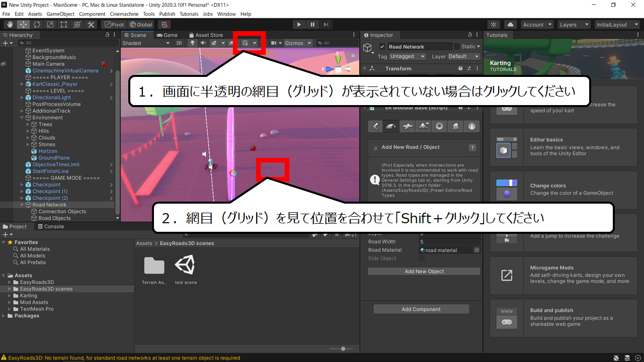
Task: Open Transform component help icon
Action: click(460, 68)
